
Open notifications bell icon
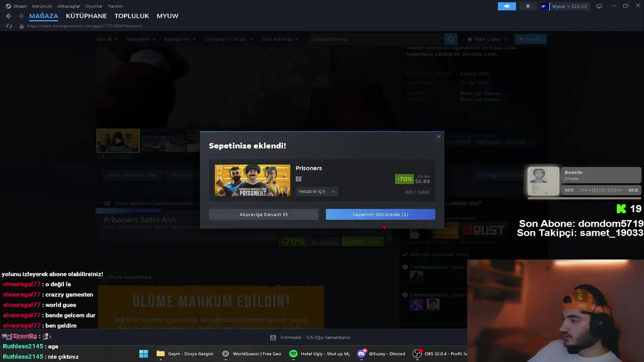coord(528,6)
